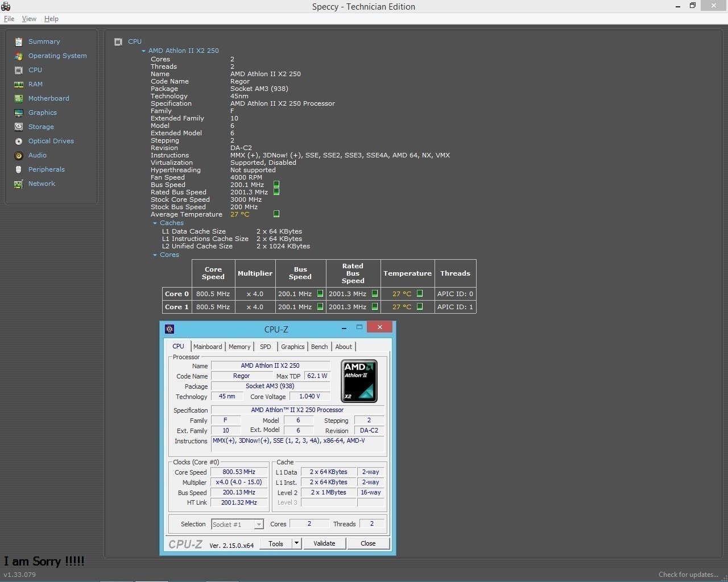
Task: Select the Network icon in sidebar
Action: click(x=19, y=184)
